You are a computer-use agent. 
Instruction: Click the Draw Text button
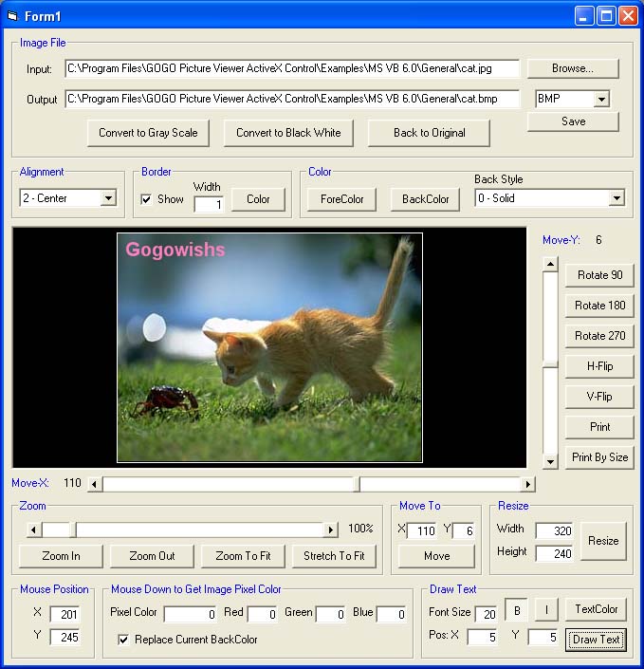pyautogui.click(x=596, y=640)
